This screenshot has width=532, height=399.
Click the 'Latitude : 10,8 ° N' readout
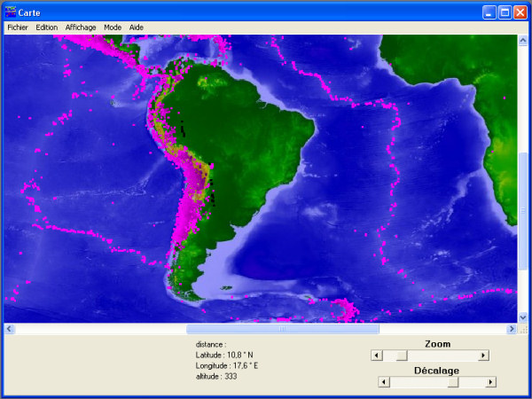tap(224, 355)
